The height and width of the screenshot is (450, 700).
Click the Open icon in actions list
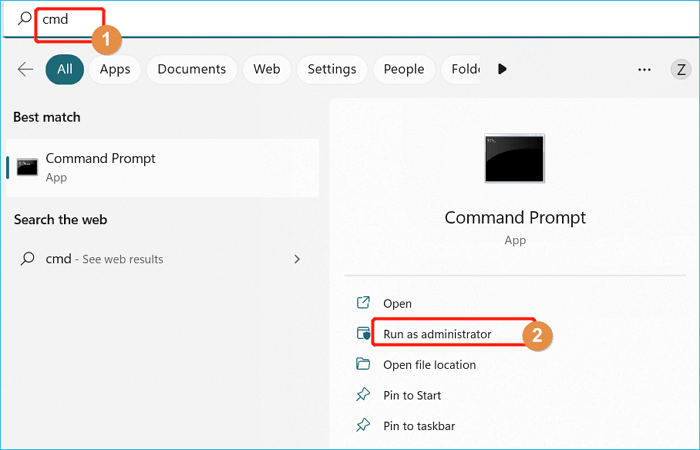[363, 303]
